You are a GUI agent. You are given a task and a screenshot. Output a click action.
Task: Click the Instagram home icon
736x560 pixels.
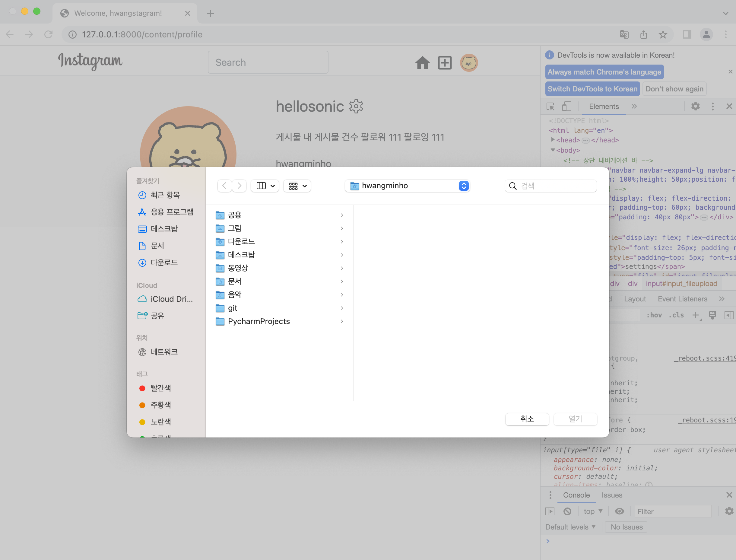click(422, 63)
